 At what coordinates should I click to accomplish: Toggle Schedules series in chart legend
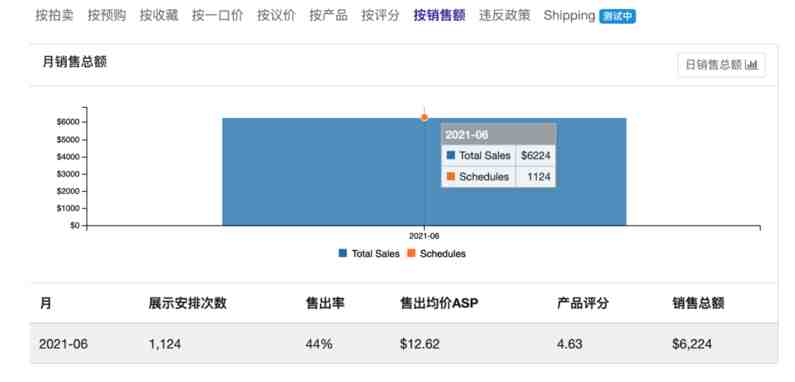pos(436,253)
